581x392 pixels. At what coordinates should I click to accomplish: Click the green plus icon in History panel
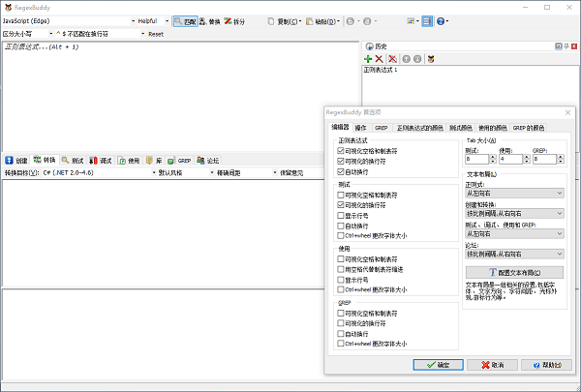(369, 59)
